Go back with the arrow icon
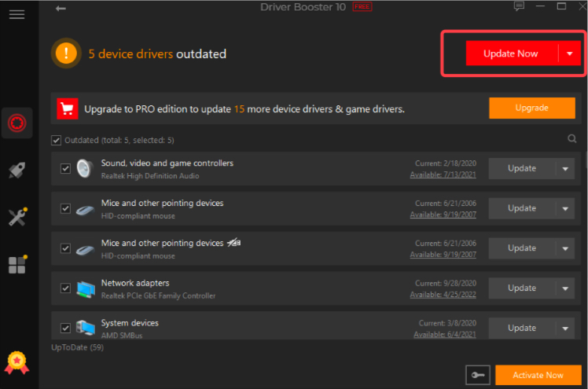Viewport: 588px width, 389px height. 61,8
